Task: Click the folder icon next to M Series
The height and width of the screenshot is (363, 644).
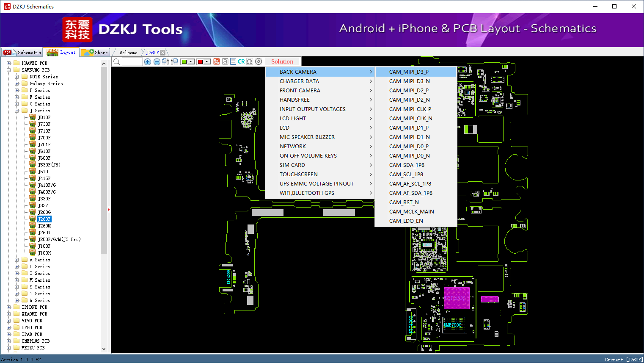Action: click(x=25, y=280)
